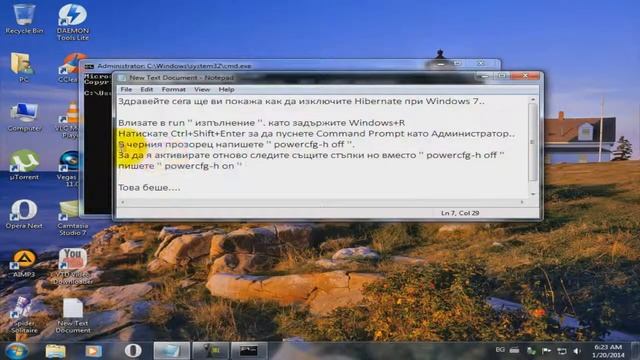Open the Computer desktop icon

coord(24,117)
